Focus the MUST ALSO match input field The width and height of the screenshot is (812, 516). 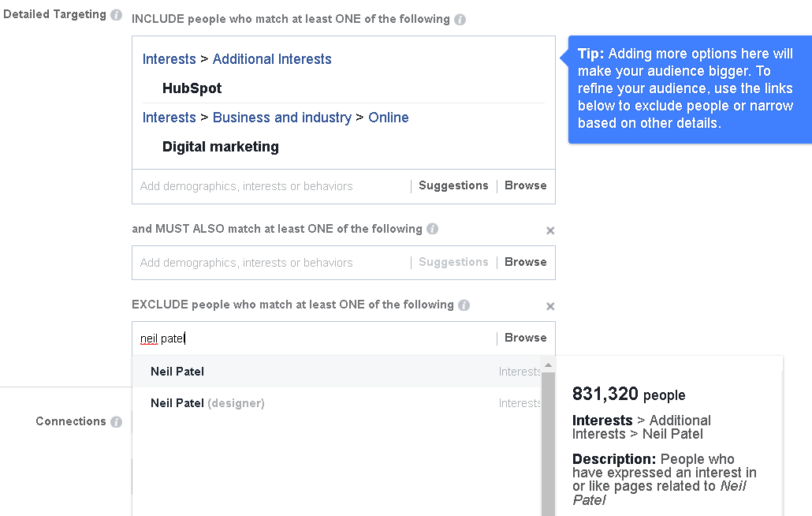[272, 263]
